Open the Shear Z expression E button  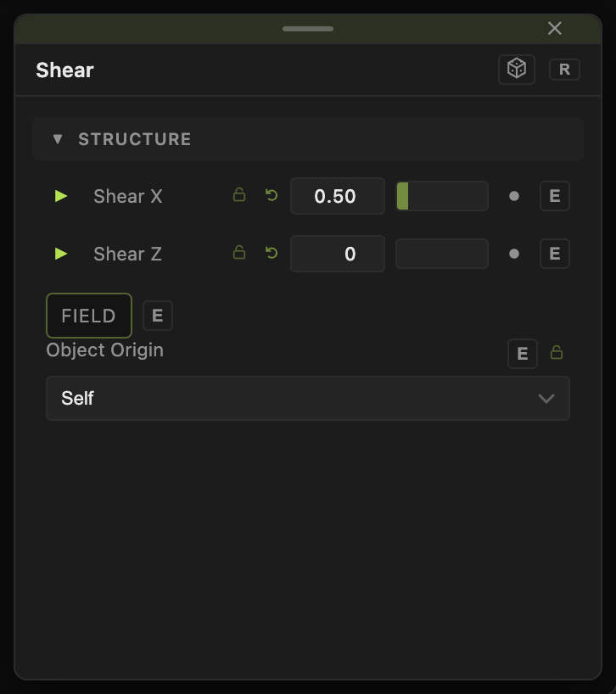(555, 254)
